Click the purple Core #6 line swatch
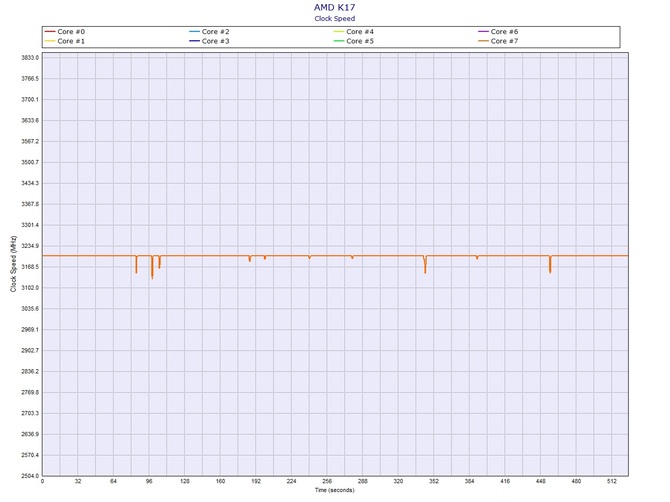Viewport: 670px width, 502px height. pyautogui.click(x=483, y=32)
